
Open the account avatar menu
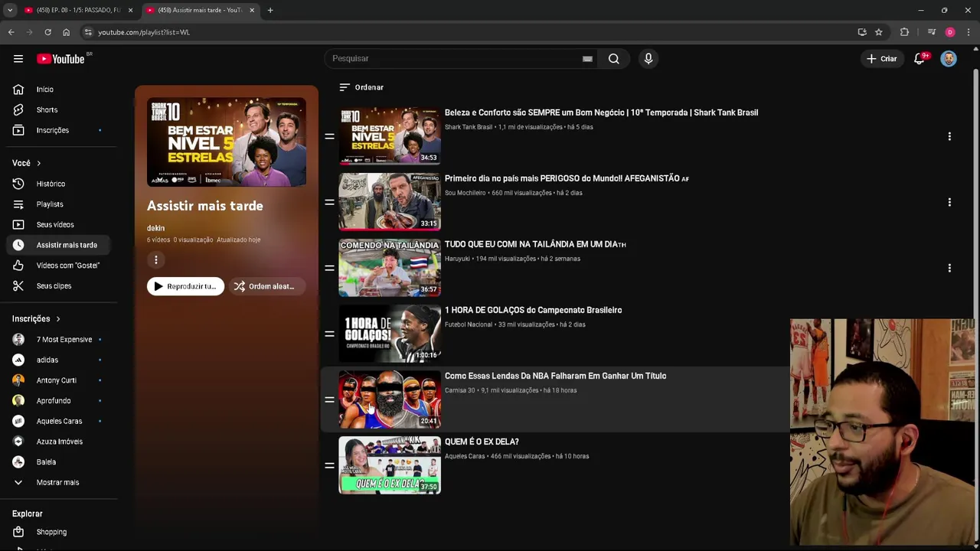[949, 59]
